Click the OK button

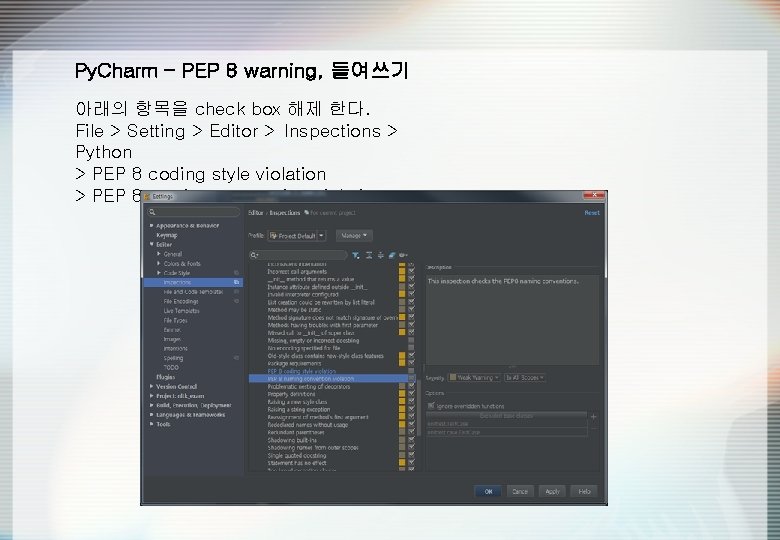click(x=488, y=491)
